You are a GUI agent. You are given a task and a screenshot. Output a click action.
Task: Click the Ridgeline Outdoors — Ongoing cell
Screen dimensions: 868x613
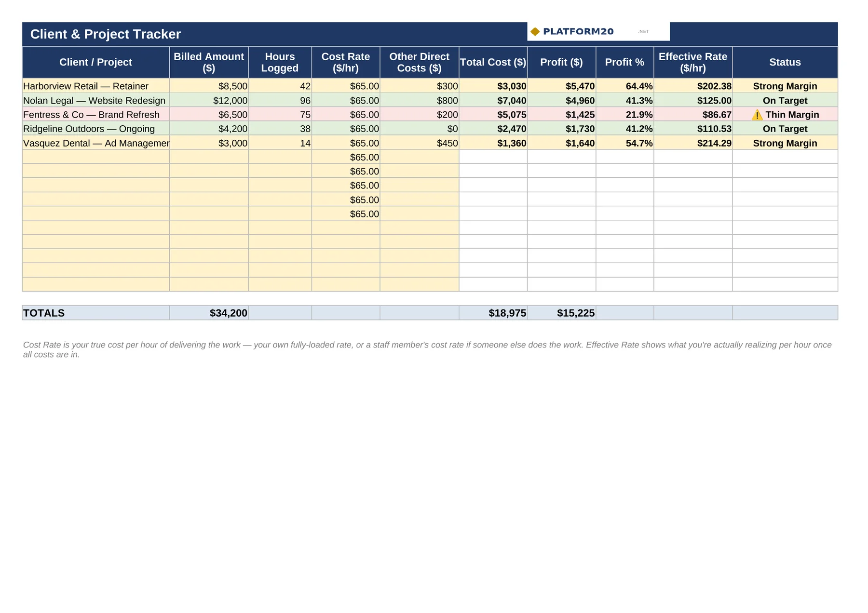tap(95, 129)
